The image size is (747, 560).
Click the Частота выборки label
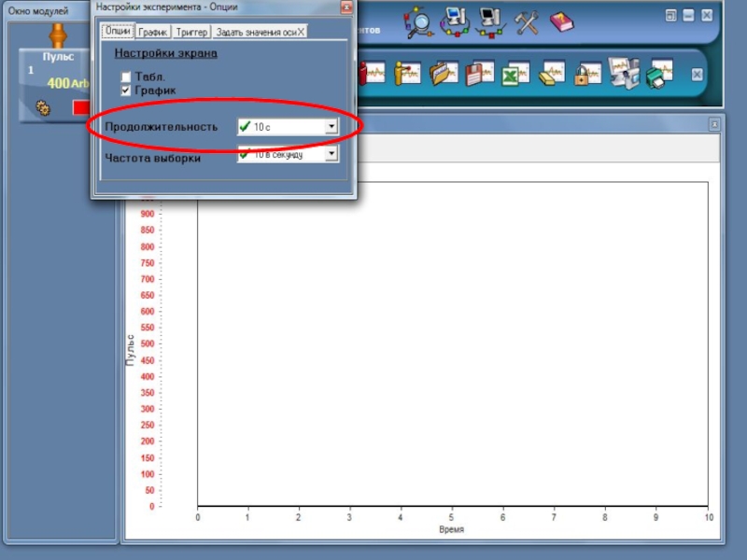(152, 158)
